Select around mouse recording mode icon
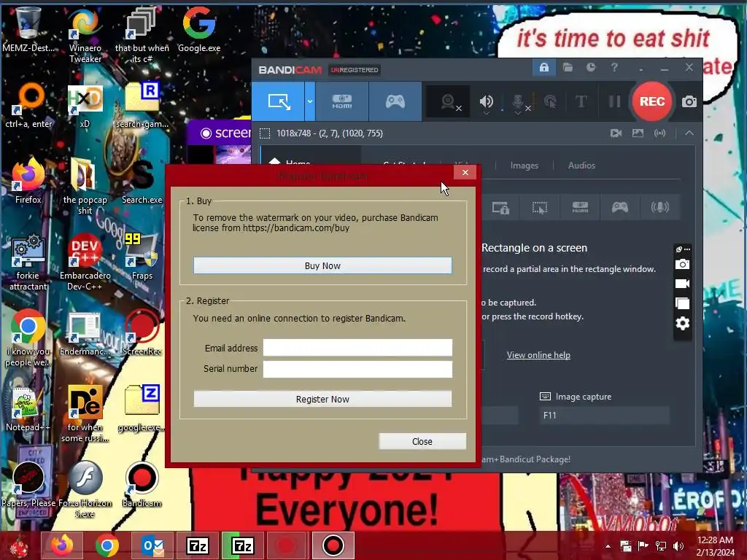This screenshot has height=560, width=747. [x=540, y=208]
